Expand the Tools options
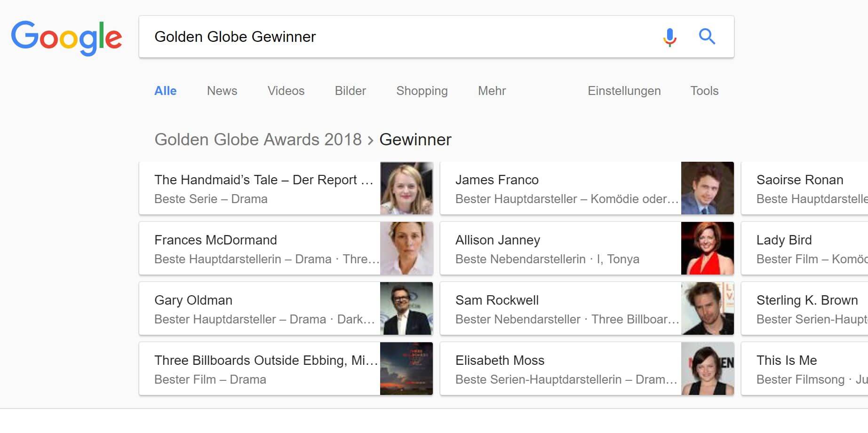 tap(704, 91)
